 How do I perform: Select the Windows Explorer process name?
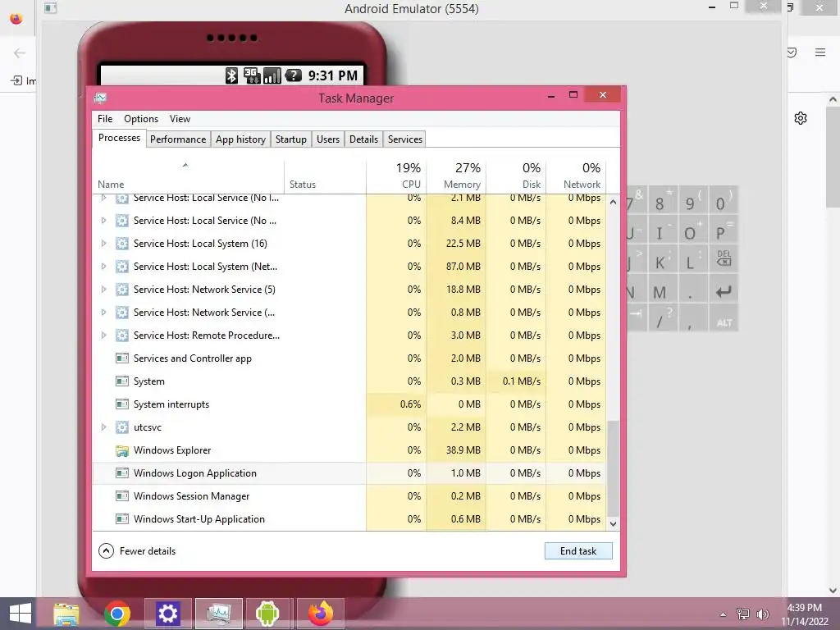(172, 450)
